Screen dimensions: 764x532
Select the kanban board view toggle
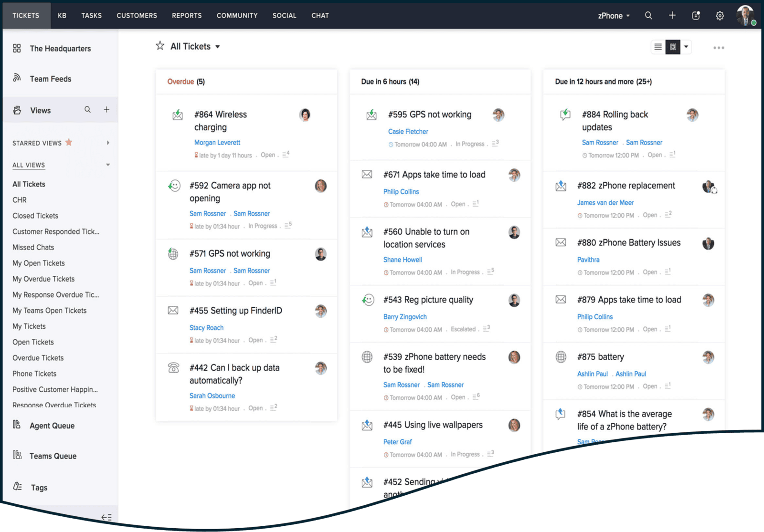point(673,47)
